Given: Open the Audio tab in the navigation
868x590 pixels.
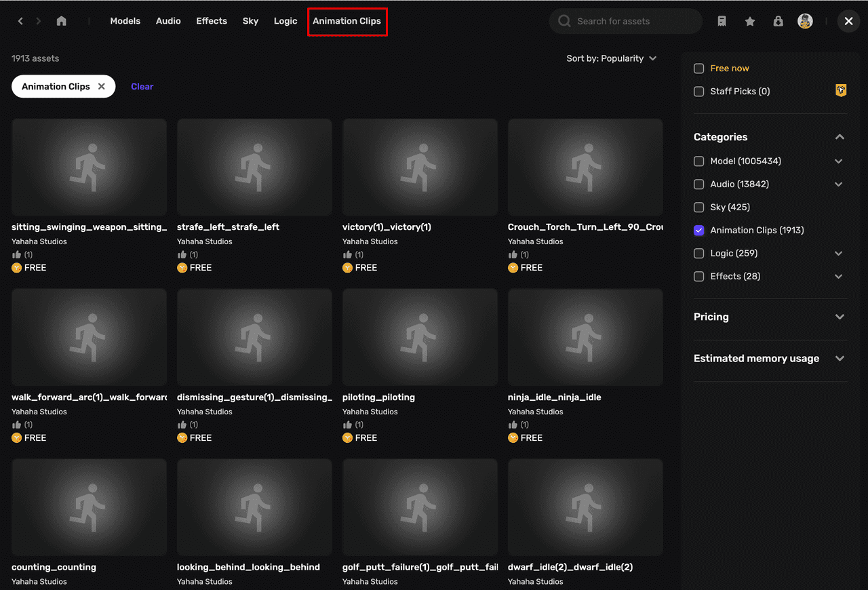Looking at the screenshot, I should click(168, 21).
